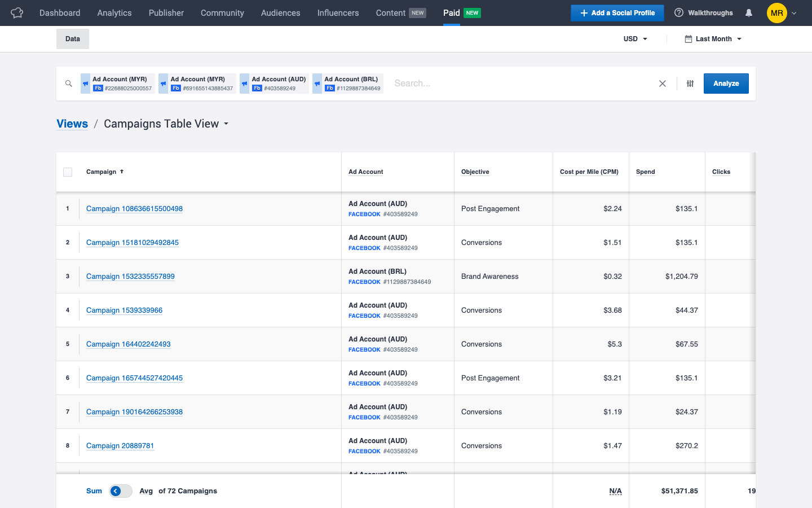
Task: Check the select-all campaigns checkbox
Action: tap(68, 172)
